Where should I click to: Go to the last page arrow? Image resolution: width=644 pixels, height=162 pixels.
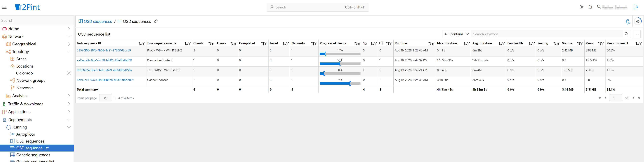[x=639, y=98]
